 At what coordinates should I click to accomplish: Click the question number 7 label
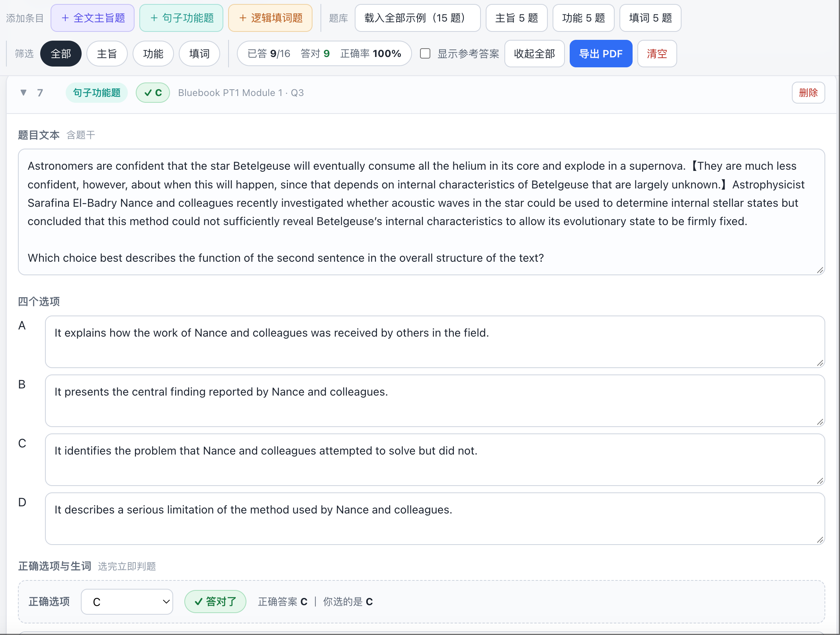pyautogui.click(x=40, y=93)
